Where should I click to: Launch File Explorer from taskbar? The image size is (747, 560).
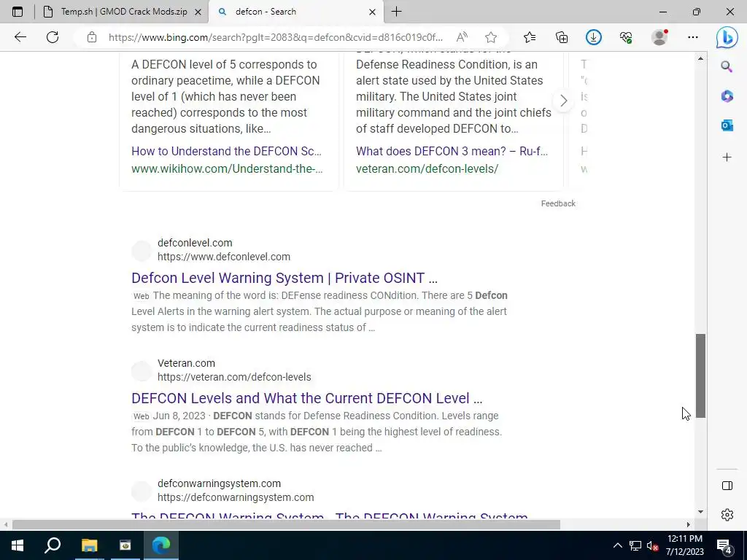click(89, 545)
